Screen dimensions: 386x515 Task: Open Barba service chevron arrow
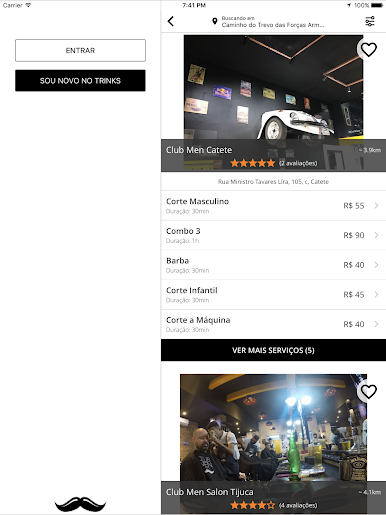[x=376, y=265]
